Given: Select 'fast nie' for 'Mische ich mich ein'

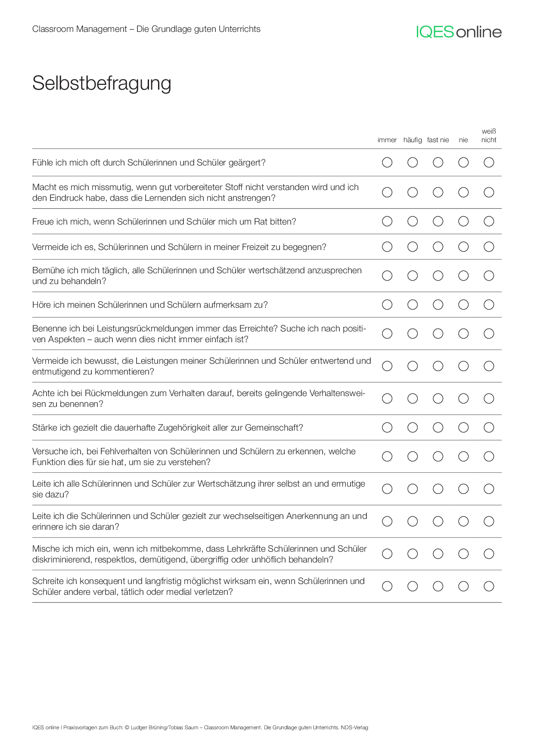Looking at the screenshot, I should pyautogui.click(x=438, y=554).
